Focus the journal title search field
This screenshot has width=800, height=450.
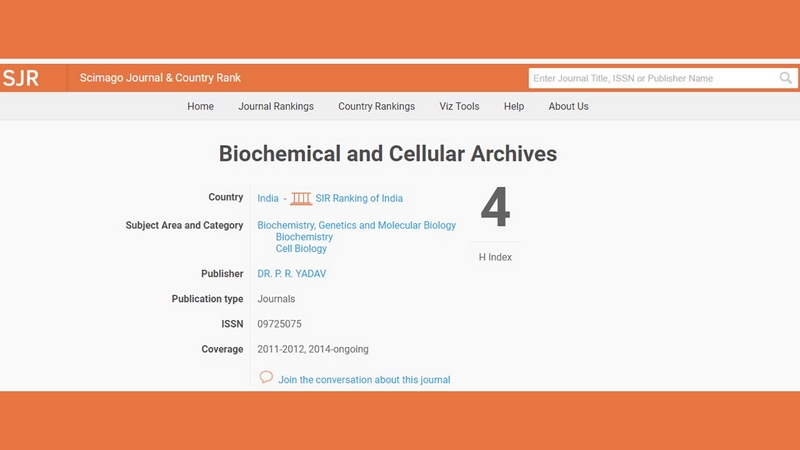click(x=663, y=78)
